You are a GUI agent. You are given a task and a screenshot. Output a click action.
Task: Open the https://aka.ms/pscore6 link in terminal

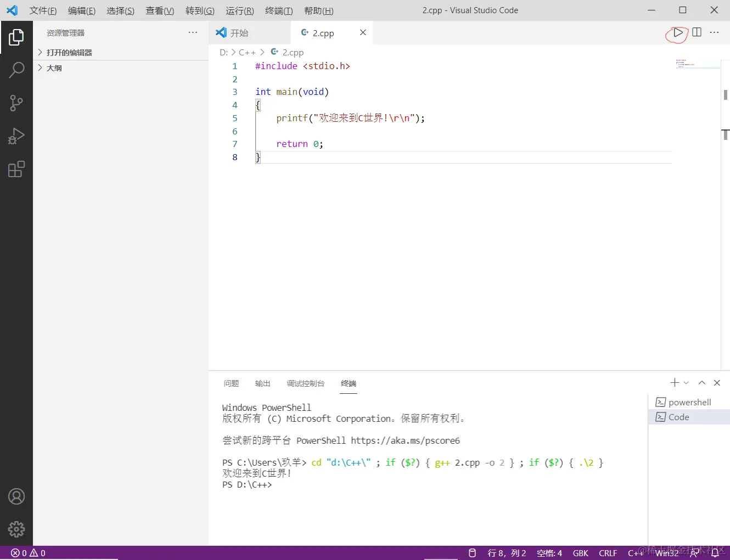405,440
